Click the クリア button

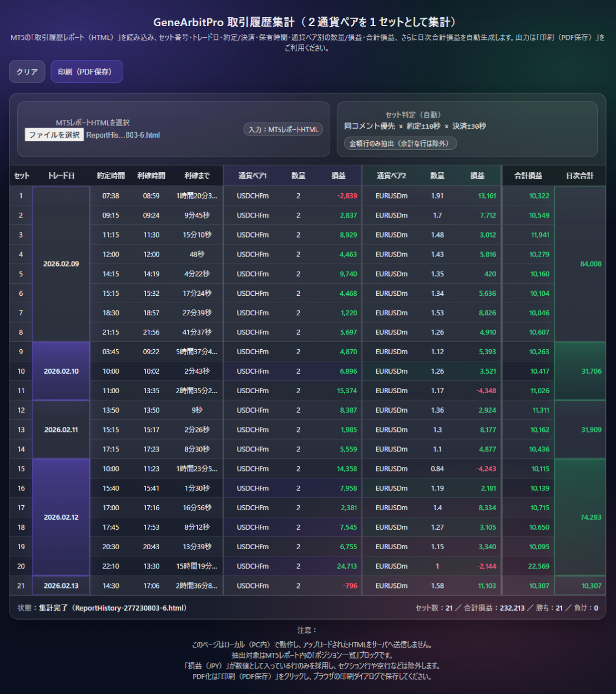tap(27, 72)
